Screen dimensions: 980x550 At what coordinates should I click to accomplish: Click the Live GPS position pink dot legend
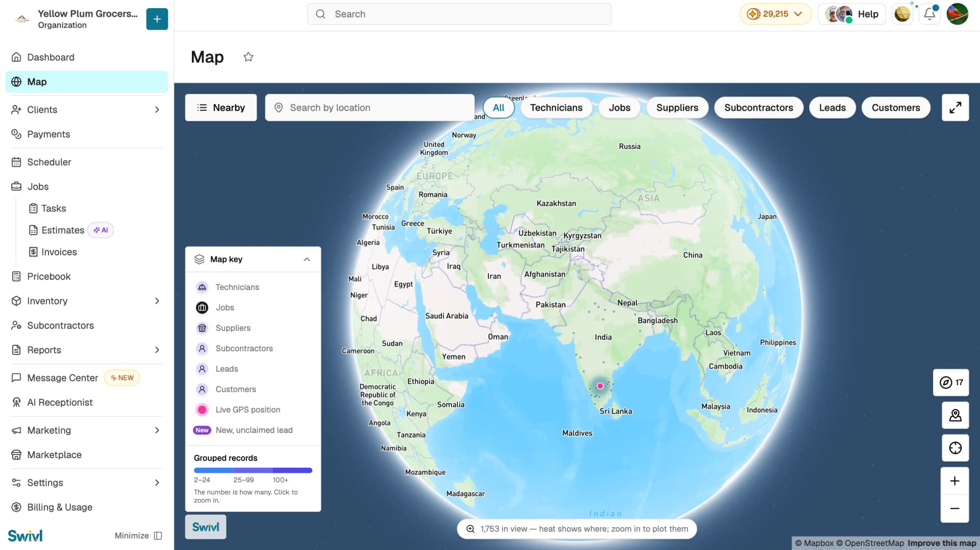(202, 410)
